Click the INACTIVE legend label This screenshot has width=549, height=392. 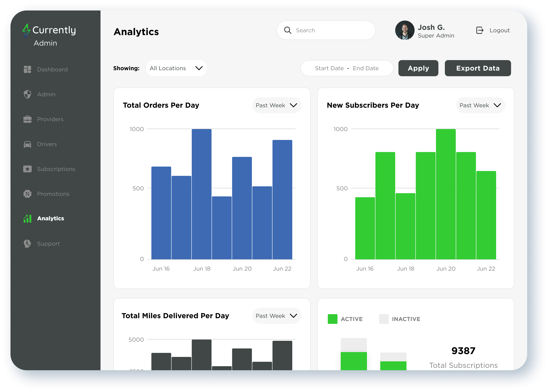click(x=406, y=319)
